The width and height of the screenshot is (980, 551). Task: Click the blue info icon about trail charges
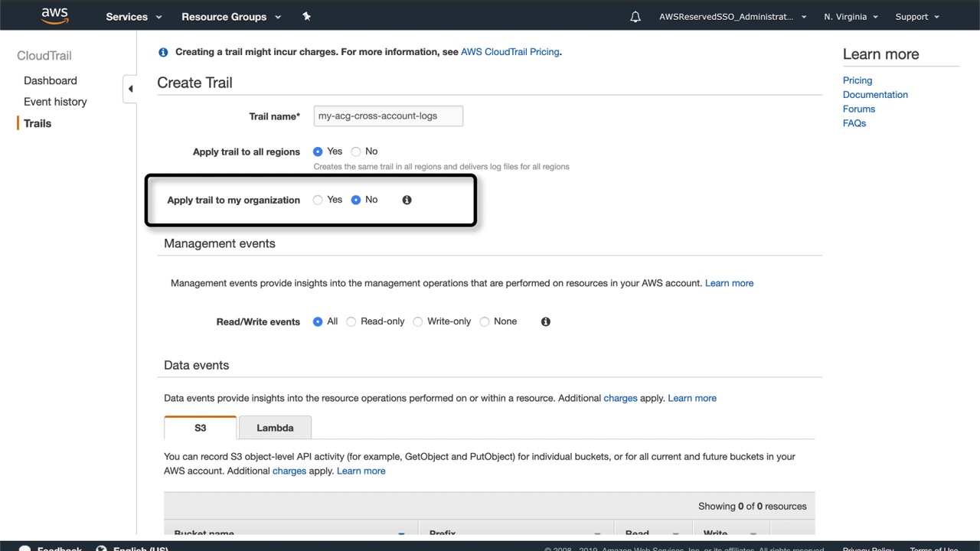[x=163, y=52]
